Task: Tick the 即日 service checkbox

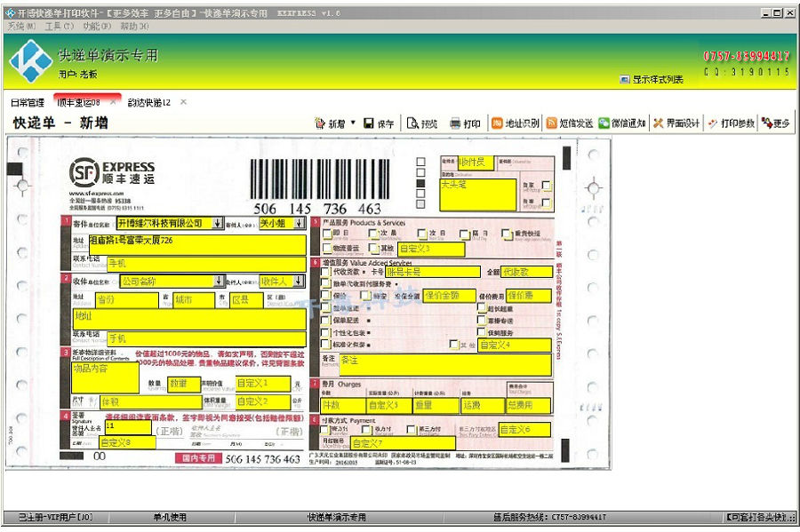Action: click(x=327, y=234)
